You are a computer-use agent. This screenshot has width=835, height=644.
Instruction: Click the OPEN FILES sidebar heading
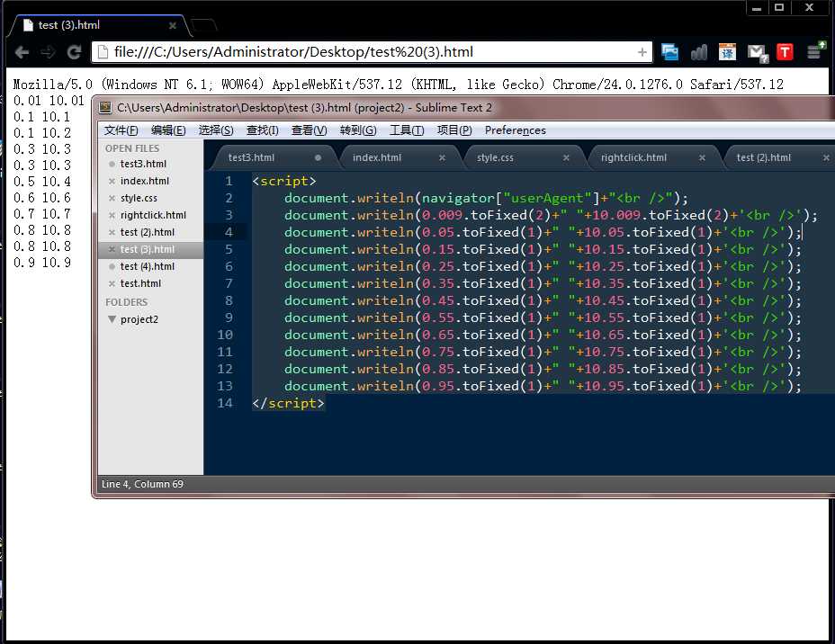click(132, 148)
